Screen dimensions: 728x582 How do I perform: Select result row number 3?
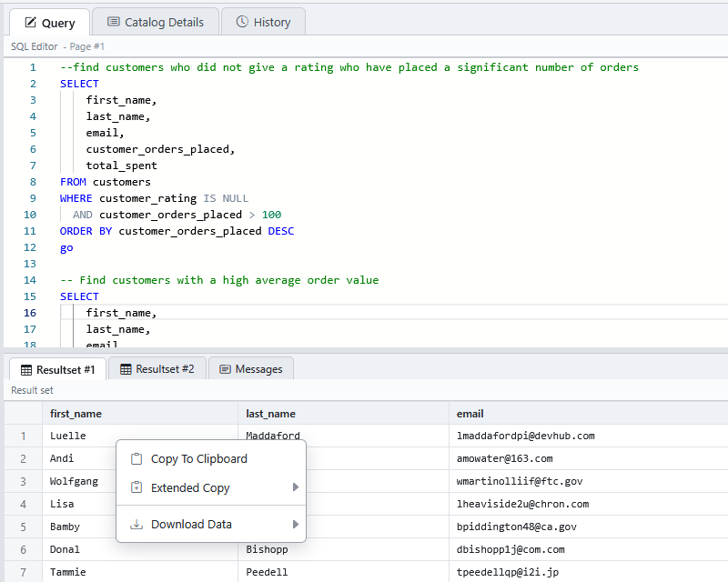click(x=24, y=482)
